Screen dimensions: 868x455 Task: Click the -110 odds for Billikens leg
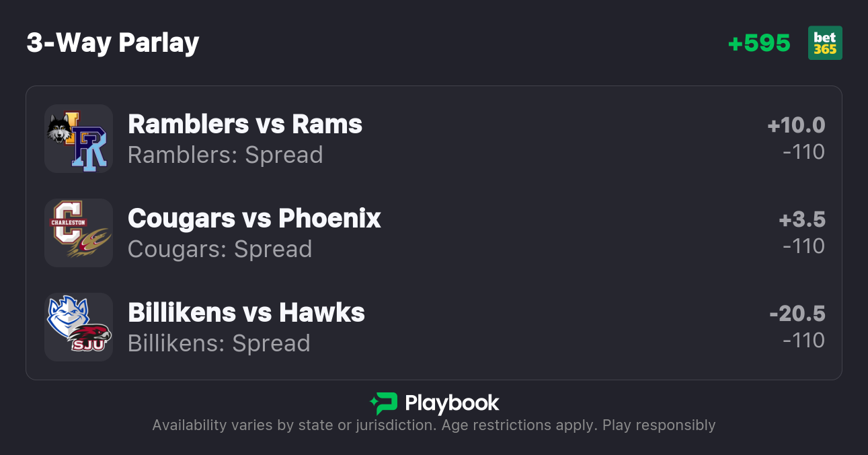[x=803, y=341]
